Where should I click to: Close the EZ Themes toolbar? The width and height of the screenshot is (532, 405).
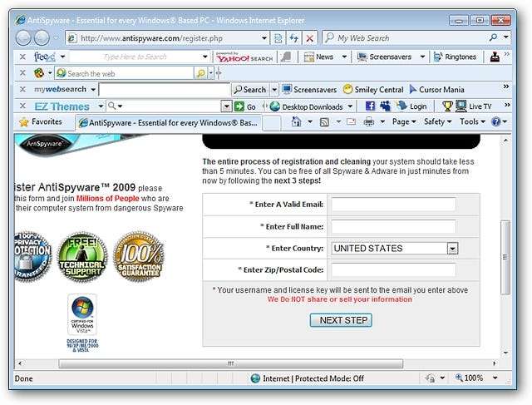pos(22,106)
